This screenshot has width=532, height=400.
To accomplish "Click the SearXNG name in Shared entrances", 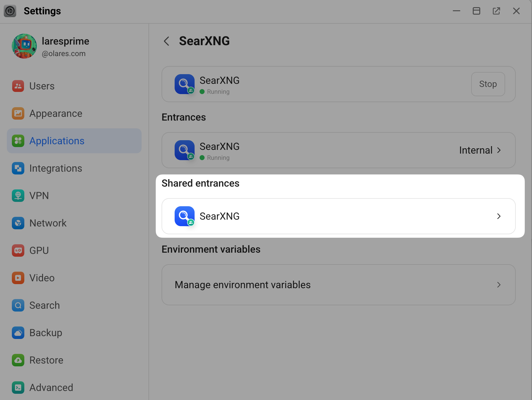I will (x=220, y=216).
